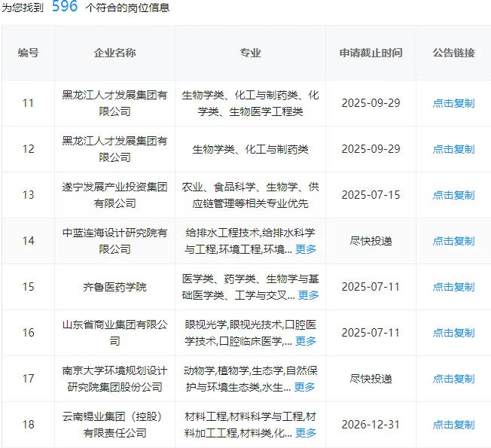
Task: Select the 596 result count
Action: pos(65,6)
